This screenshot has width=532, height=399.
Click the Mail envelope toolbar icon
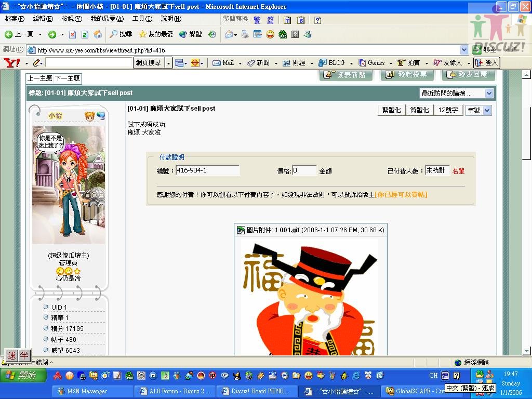pos(229,34)
